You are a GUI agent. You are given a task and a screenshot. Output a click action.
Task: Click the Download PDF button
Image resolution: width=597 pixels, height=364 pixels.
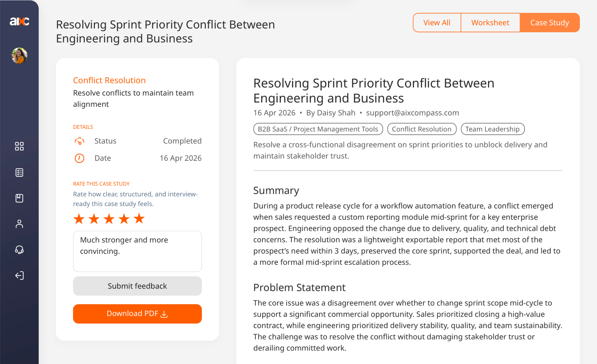click(x=137, y=314)
